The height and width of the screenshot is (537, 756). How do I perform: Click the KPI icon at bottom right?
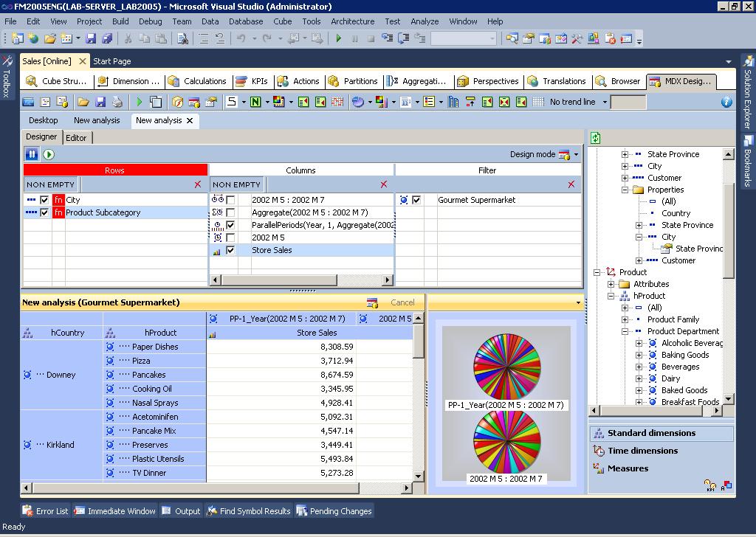[x=709, y=485]
